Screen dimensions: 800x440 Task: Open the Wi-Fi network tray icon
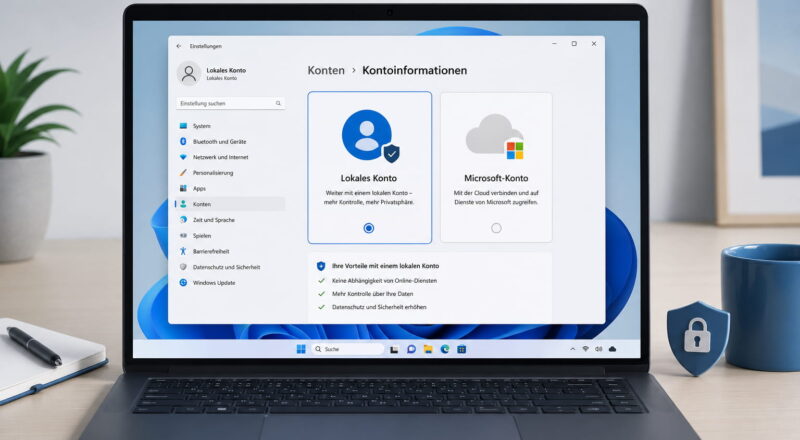pos(586,349)
